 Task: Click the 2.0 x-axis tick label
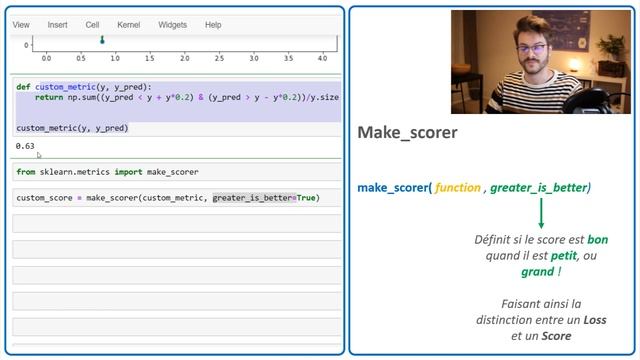coord(184,58)
